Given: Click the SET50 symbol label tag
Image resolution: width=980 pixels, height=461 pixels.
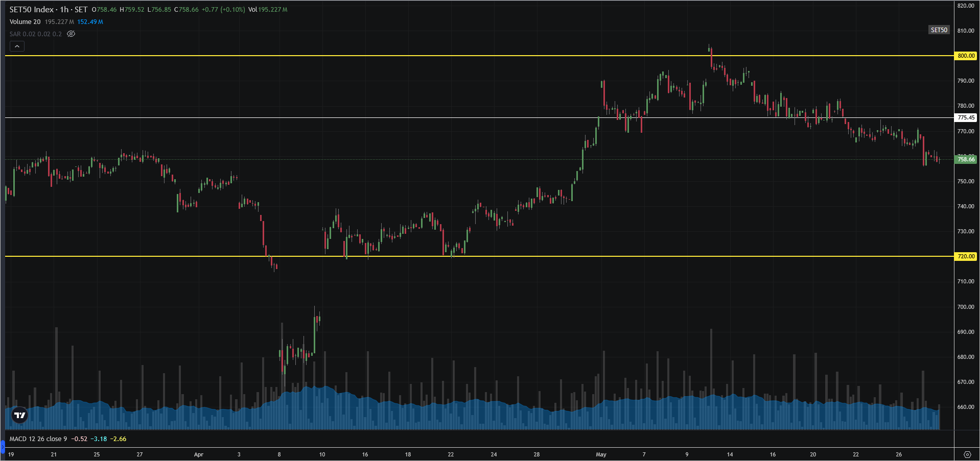Looking at the screenshot, I should [x=939, y=30].
